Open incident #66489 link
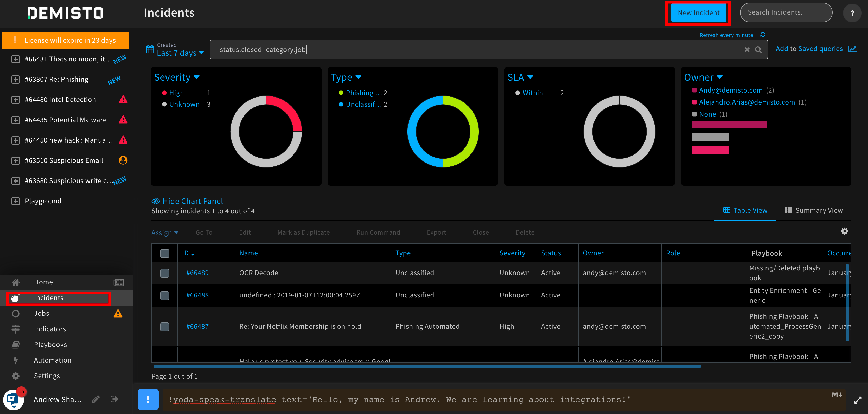The width and height of the screenshot is (868, 414). [197, 273]
